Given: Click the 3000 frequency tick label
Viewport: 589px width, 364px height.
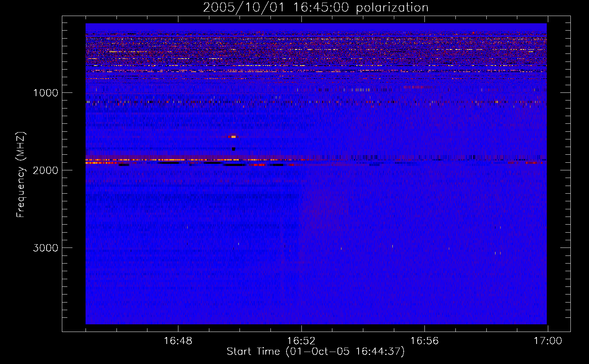Looking at the screenshot, I should pos(46,248).
